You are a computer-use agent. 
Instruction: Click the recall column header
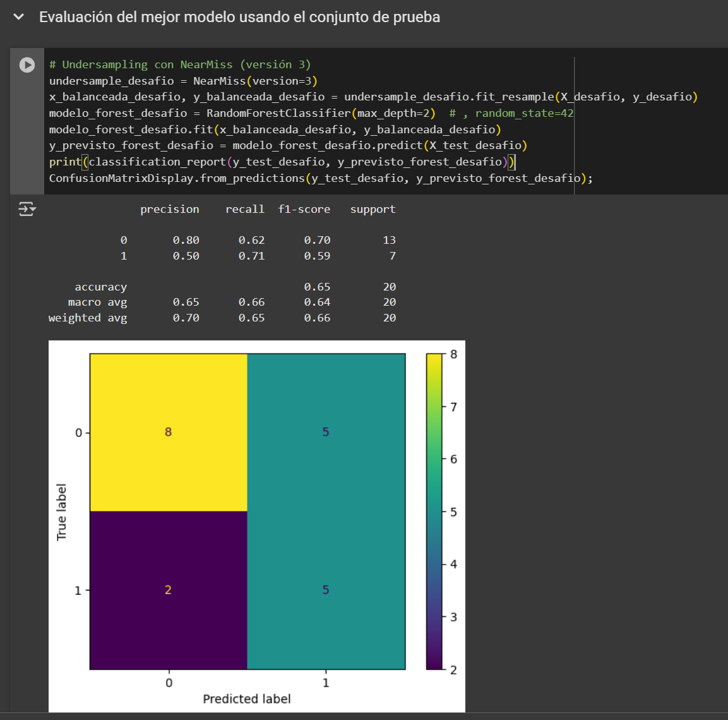point(245,210)
